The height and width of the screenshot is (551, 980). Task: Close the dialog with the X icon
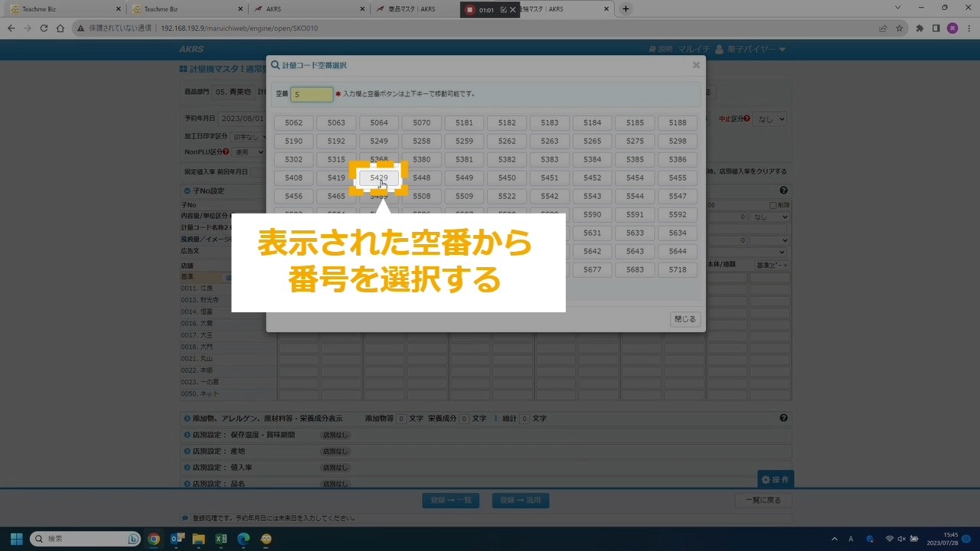696,66
